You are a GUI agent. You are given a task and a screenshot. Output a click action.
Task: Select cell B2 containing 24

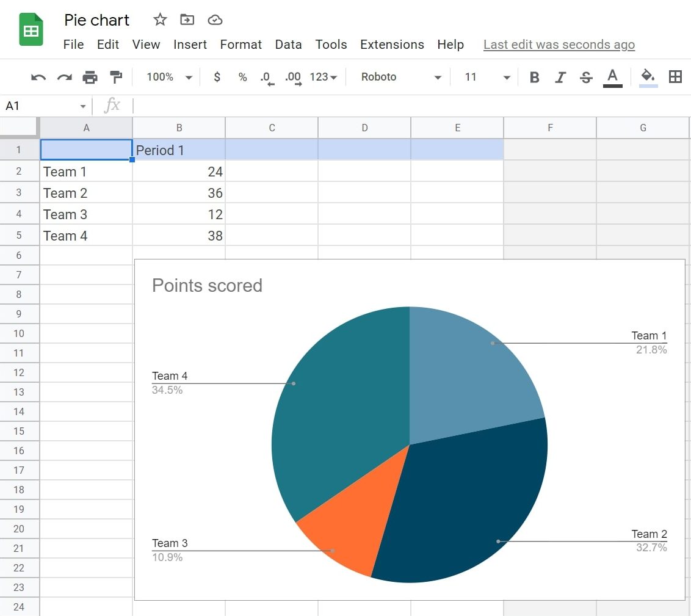(x=179, y=172)
